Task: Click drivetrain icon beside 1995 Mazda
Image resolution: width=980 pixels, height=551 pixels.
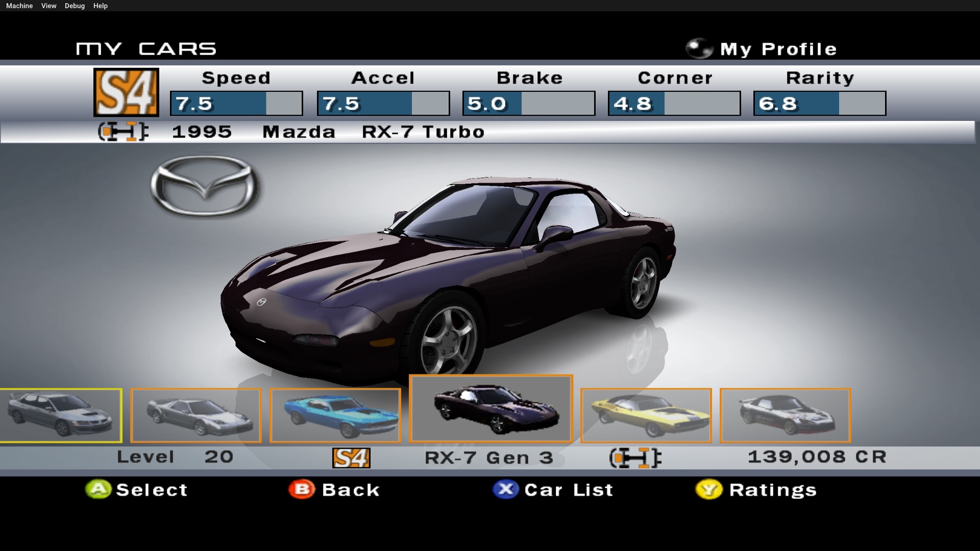Action: [123, 132]
